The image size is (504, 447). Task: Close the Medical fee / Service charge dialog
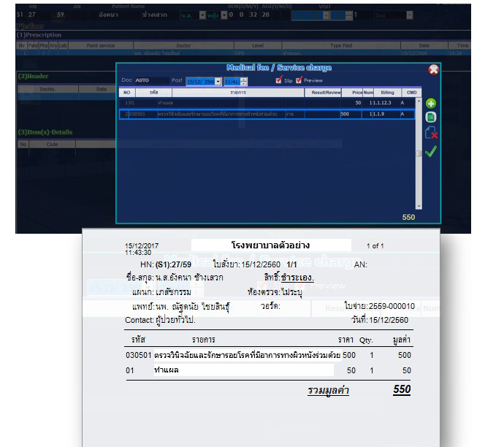[x=433, y=69]
